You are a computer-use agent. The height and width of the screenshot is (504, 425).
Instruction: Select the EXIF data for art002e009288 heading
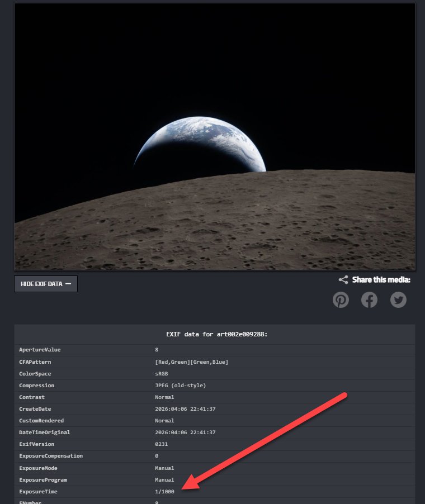pos(216,334)
